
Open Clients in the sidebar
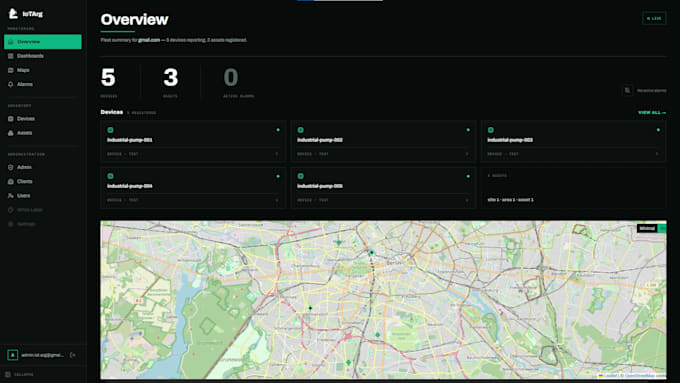42,181
